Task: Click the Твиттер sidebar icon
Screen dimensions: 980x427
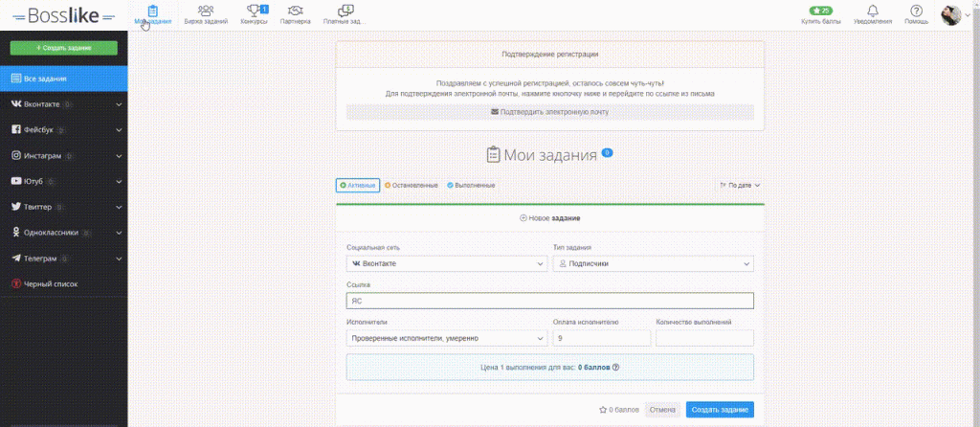Action: 17,207
